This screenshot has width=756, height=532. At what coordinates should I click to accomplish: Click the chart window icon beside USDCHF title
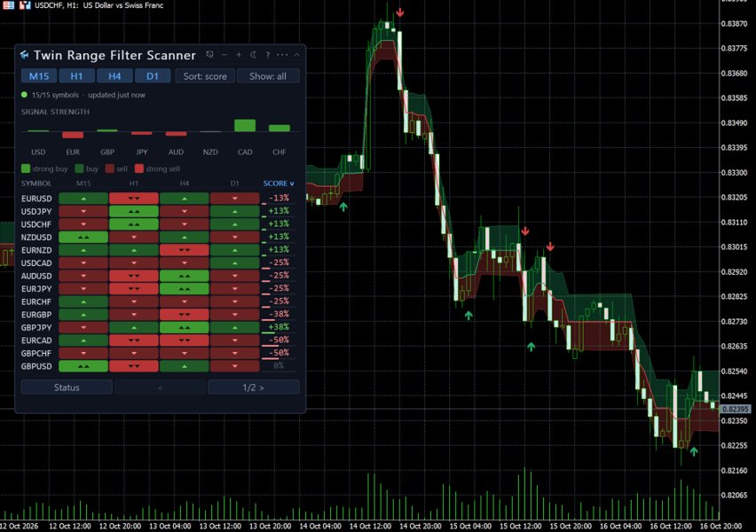coord(9,5)
